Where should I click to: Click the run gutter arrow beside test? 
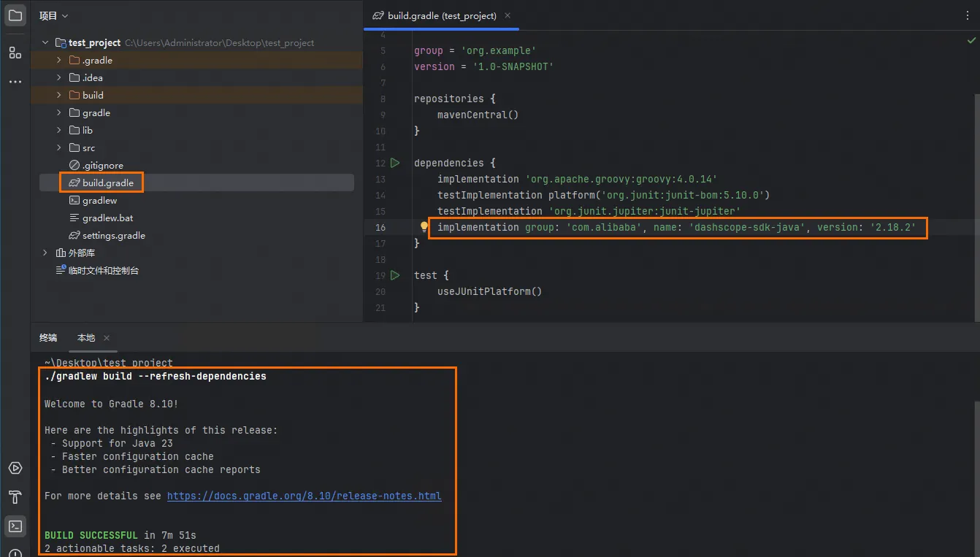[x=395, y=275]
